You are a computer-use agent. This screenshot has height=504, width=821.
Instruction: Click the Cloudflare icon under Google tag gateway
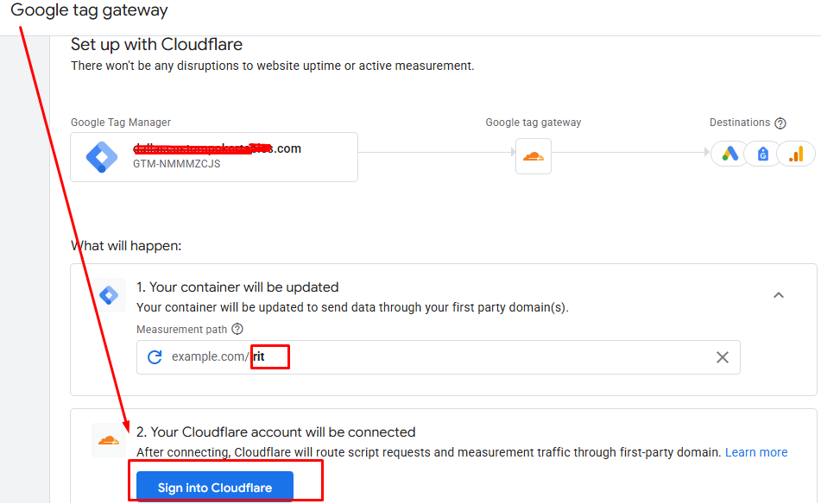[533, 156]
